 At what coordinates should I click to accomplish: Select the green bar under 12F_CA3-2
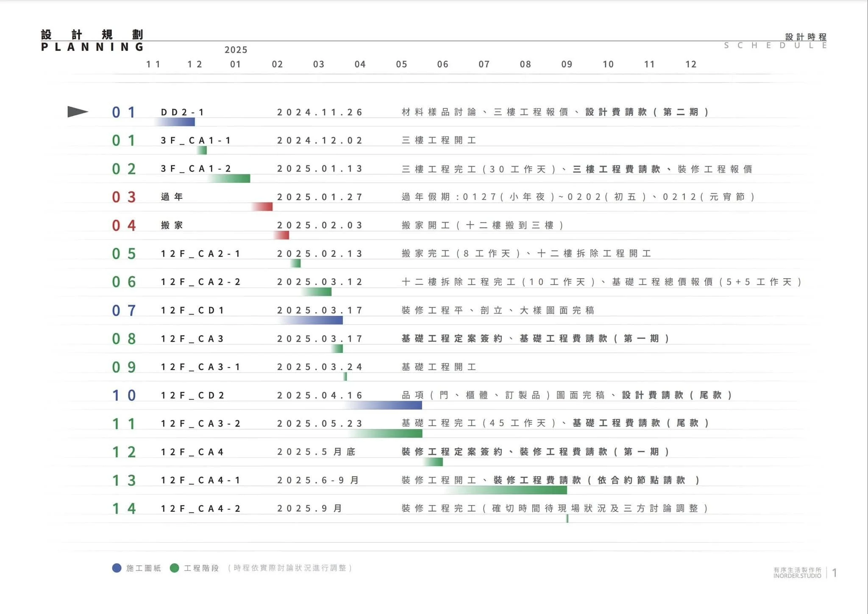385,433
